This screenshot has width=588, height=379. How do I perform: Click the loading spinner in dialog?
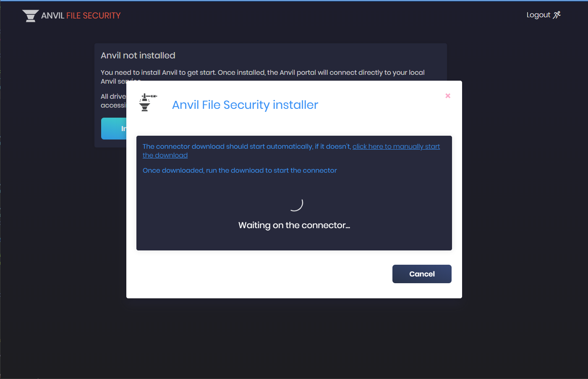point(296,204)
